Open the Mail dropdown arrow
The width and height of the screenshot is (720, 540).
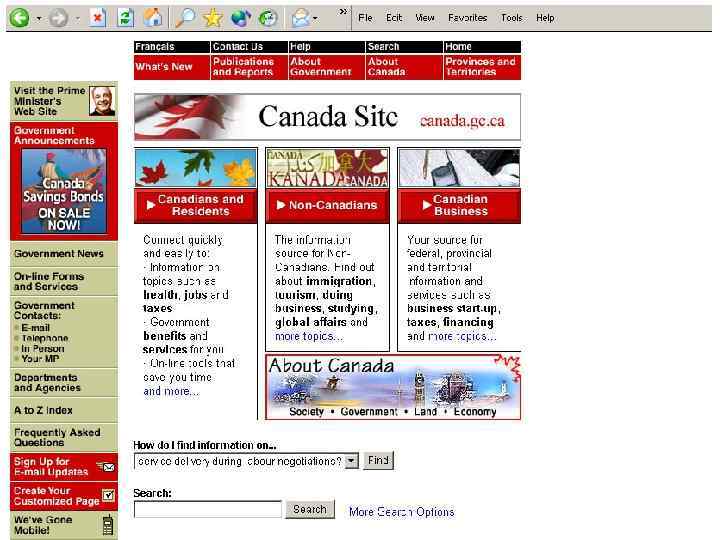pos(315,18)
